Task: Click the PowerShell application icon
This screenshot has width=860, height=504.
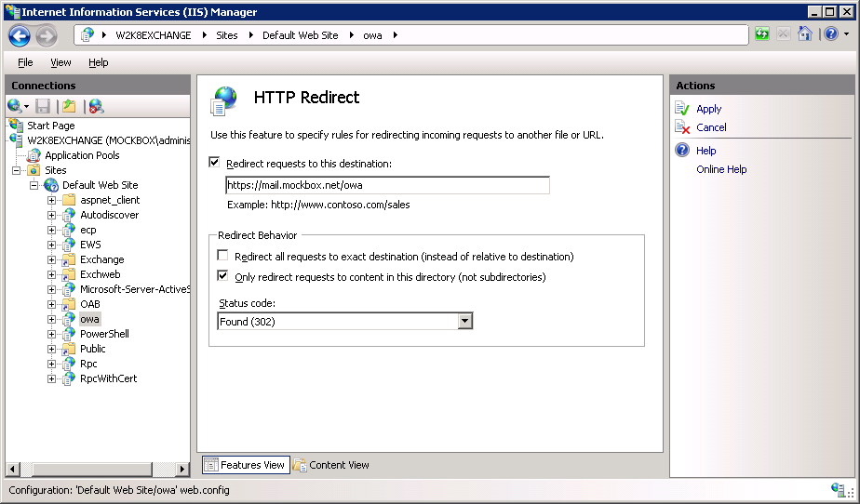Action: [x=69, y=334]
